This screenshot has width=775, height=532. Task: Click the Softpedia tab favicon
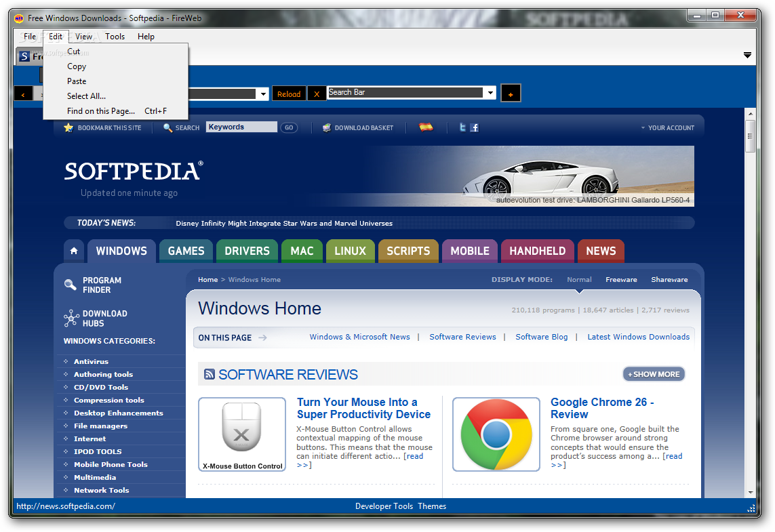(x=24, y=56)
